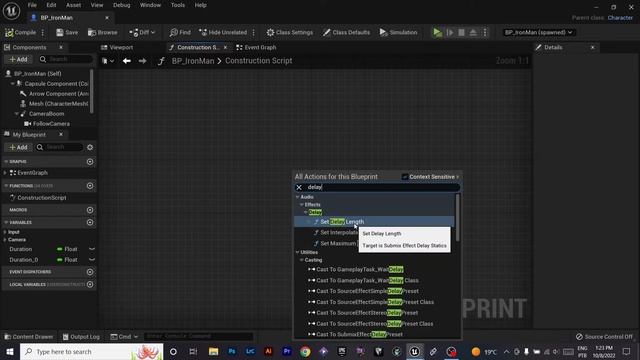Play the level with green play button
Viewport: 640px width, 360px height.
pos(437,32)
